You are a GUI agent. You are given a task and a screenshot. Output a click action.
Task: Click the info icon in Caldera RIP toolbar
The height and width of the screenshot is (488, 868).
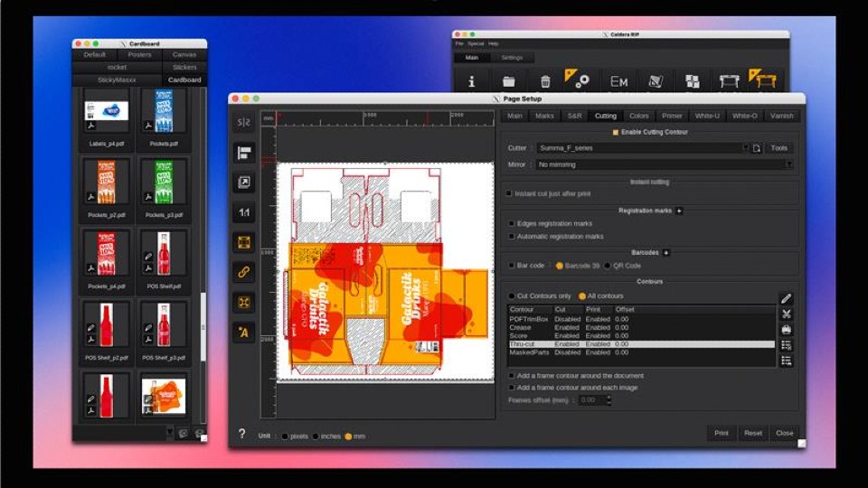coord(471,81)
